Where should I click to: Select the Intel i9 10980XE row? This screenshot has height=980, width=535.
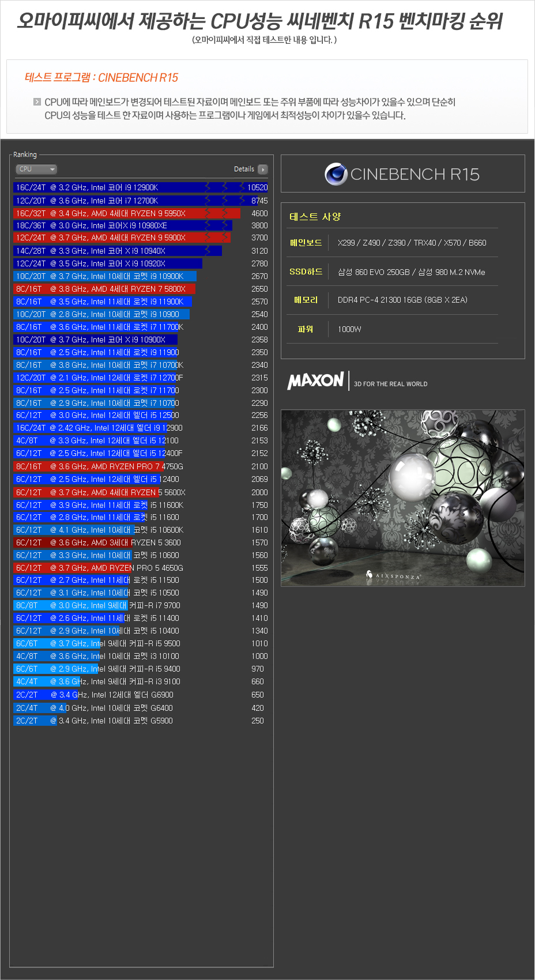pyautogui.click(x=141, y=225)
